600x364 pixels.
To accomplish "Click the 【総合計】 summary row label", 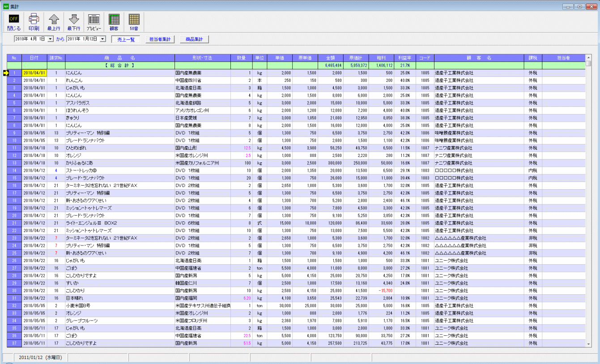I will point(119,65).
